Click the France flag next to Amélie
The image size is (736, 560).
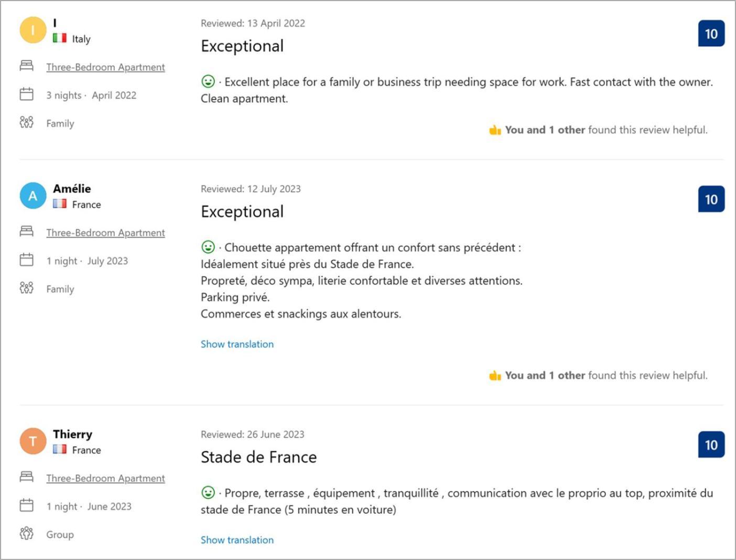point(60,204)
